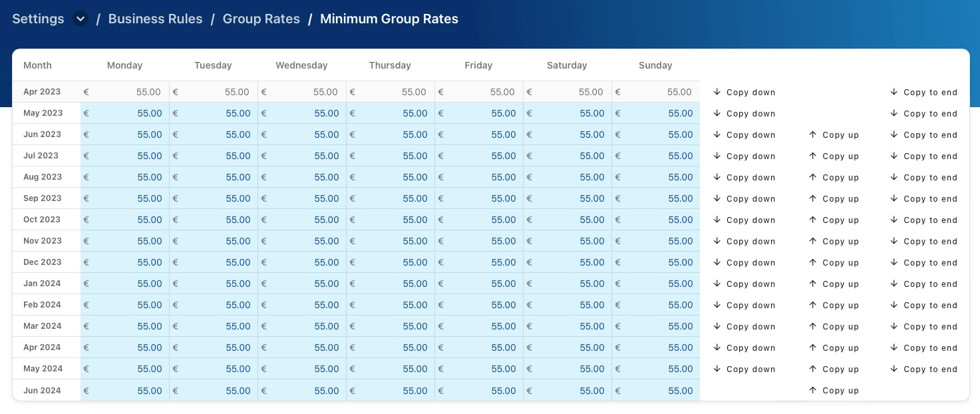Click Copy up arrow icon for Jun 2024
The height and width of the screenshot is (414, 980).
[x=813, y=390]
